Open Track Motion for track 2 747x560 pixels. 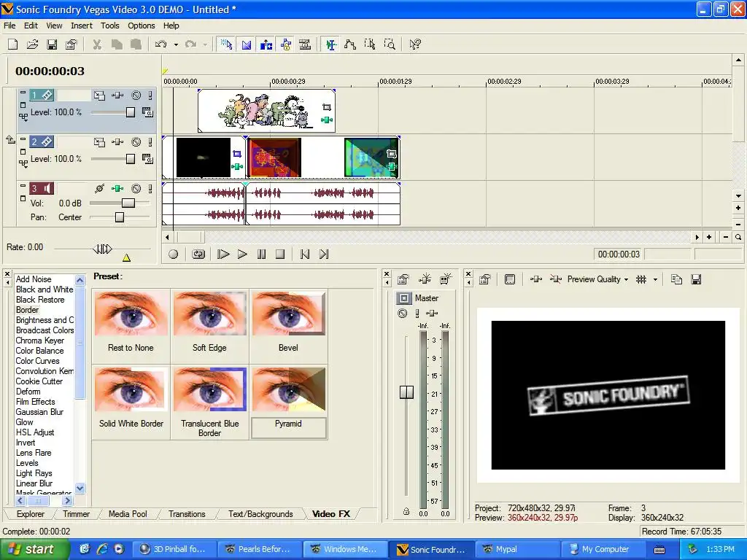tap(99, 142)
